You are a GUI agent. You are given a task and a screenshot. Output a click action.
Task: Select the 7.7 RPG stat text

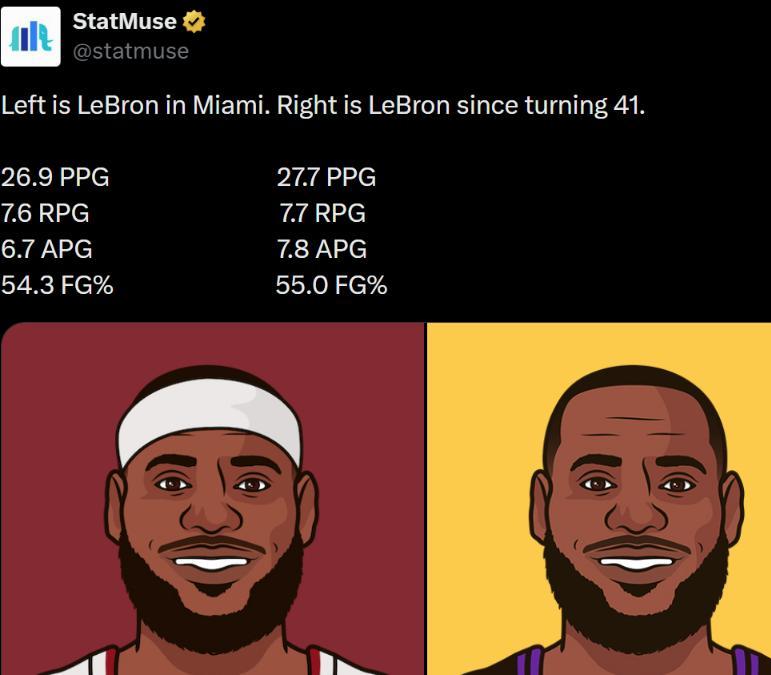pyautogui.click(x=322, y=213)
